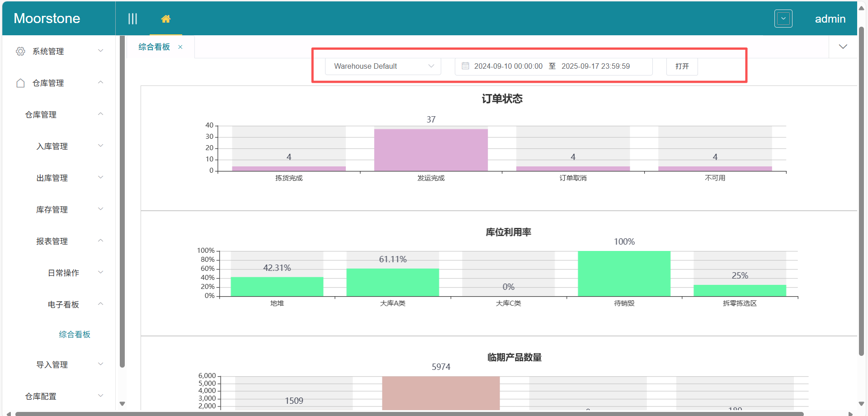Open the Warehouse Default dropdown
This screenshot has width=868, height=416.
coord(383,66)
